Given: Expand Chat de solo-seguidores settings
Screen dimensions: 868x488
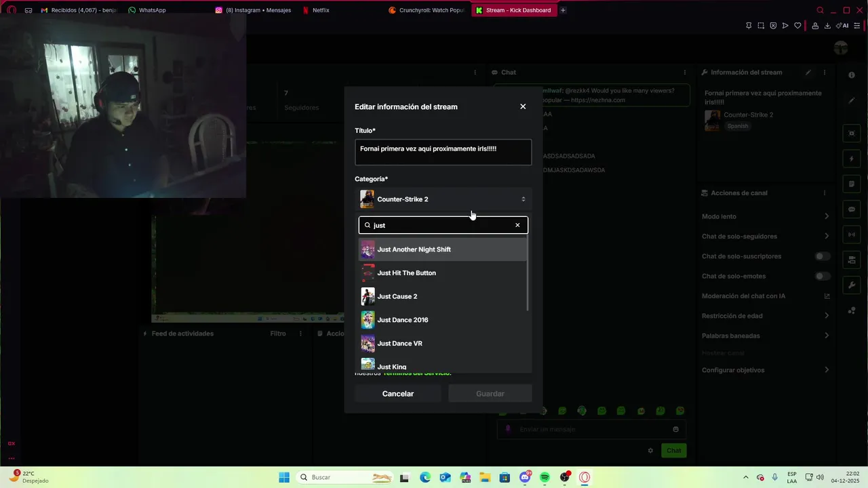Looking at the screenshot, I should tap(766, 237).
